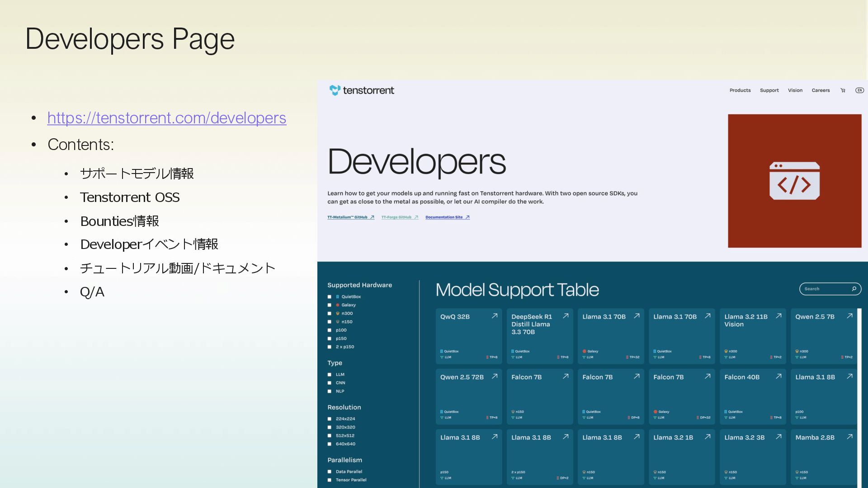
Task: Open the Falcon 40B card arrow icon
Action: [778, 376]
